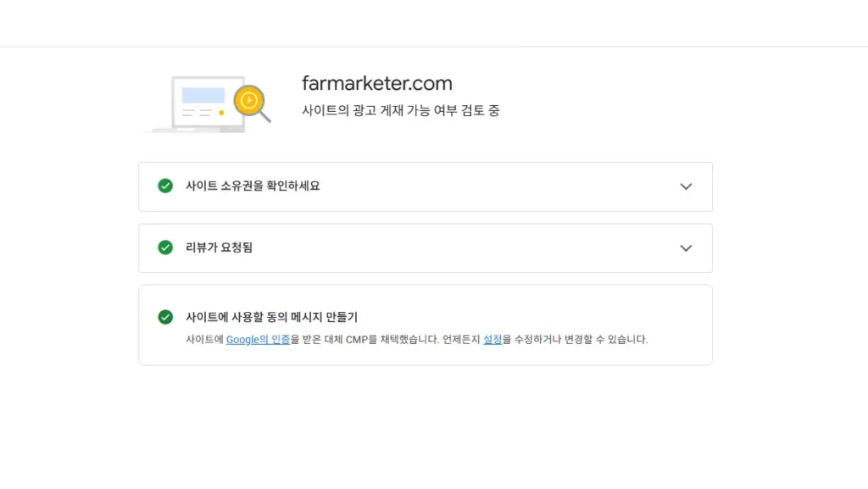Click the green checkmark beside 사이트 소유권을 확인하세요
This screenshot has height=489, width=868.
165,186
